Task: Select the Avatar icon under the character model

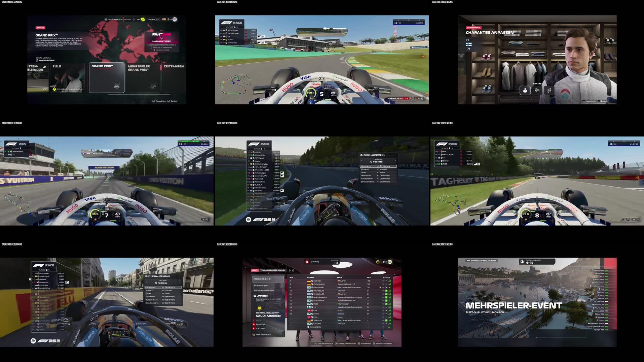Action: coord(525,90)
